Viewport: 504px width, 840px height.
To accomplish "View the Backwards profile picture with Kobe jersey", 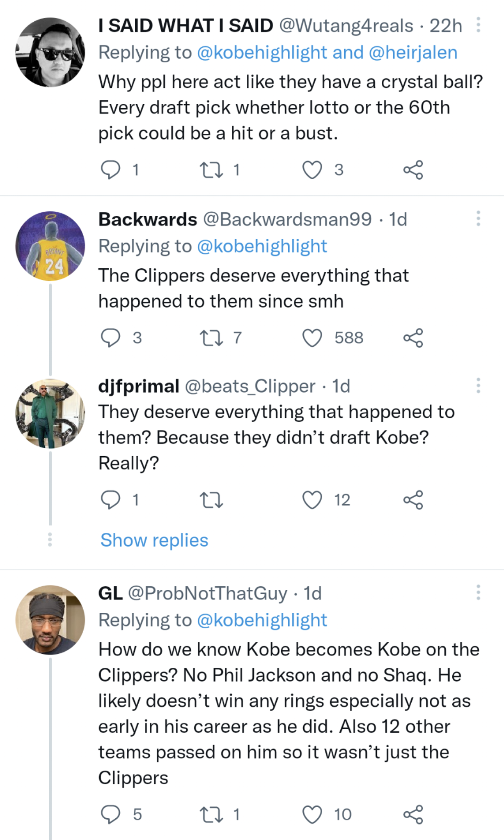I will [x=50, y=246].
